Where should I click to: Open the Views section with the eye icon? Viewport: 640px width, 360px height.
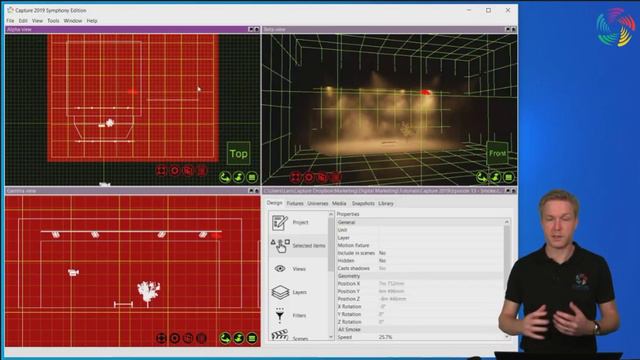click(298, 269)
